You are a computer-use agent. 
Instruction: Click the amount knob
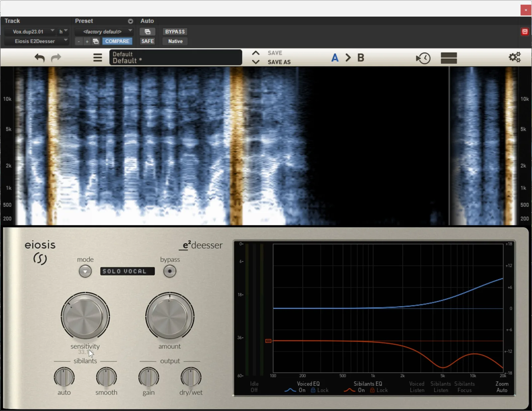click(170, 316)
